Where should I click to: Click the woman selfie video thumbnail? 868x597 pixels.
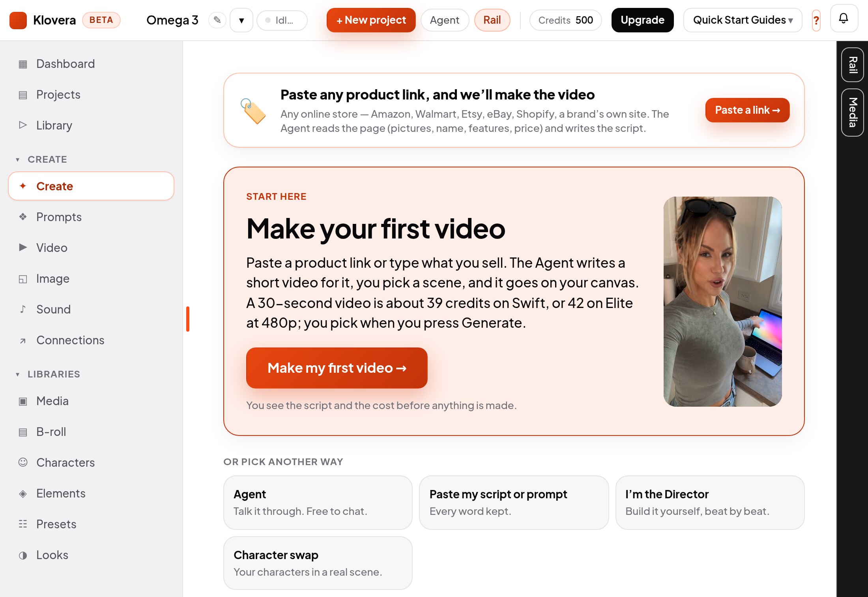click(722, 302)
